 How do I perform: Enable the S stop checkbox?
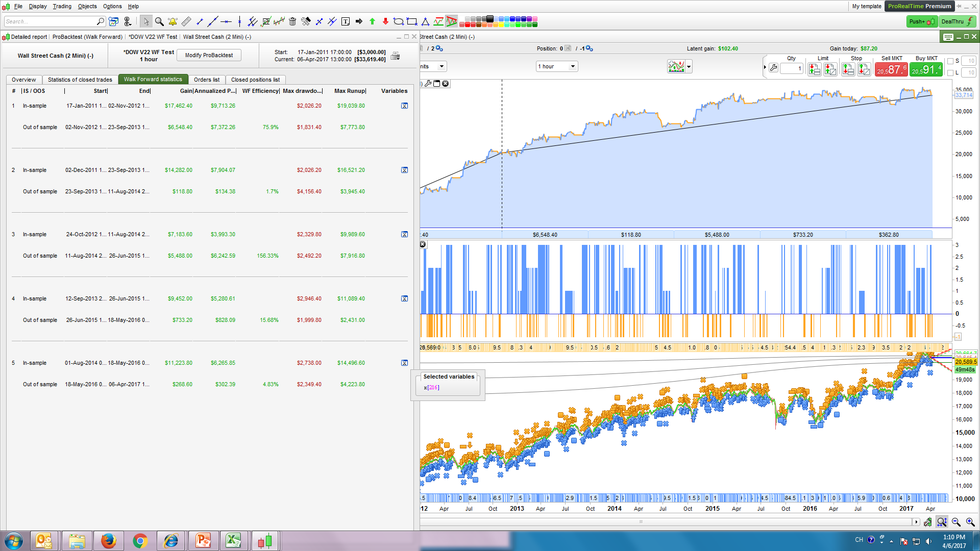[950, 61]
